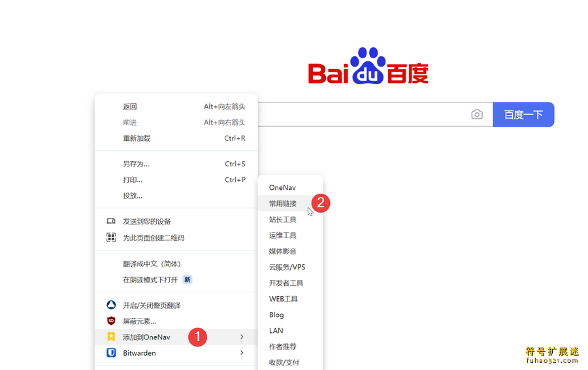Select 在朗读模式下打开 entry

pyautogui.click(x=176, y=279)
